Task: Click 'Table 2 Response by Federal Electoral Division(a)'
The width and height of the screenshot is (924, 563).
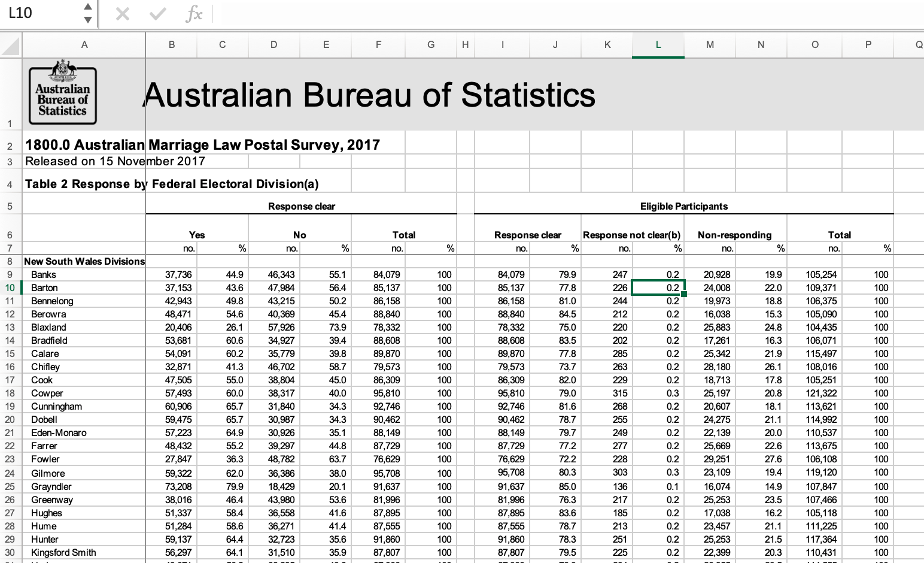Action: pyautogui.click(x=172, y=184)
